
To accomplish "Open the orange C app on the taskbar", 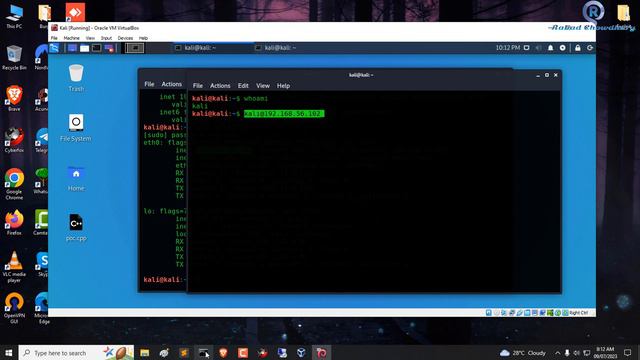I will click(x=243, y=353).
